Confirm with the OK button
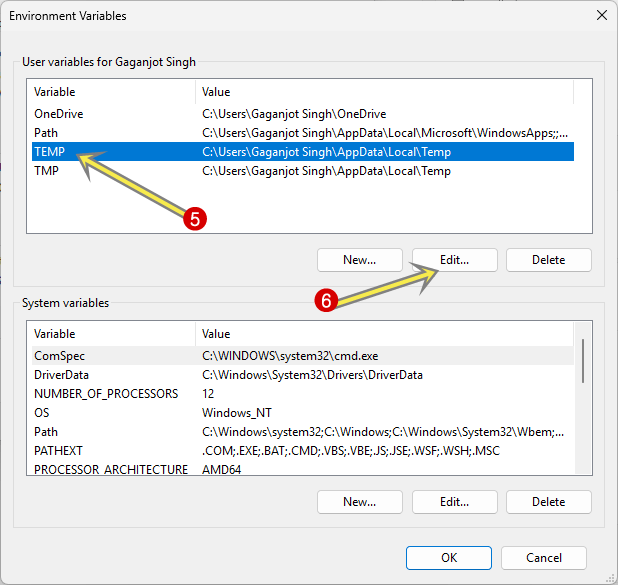The height and width of the screenshot is (585, 618). (449, 557)
